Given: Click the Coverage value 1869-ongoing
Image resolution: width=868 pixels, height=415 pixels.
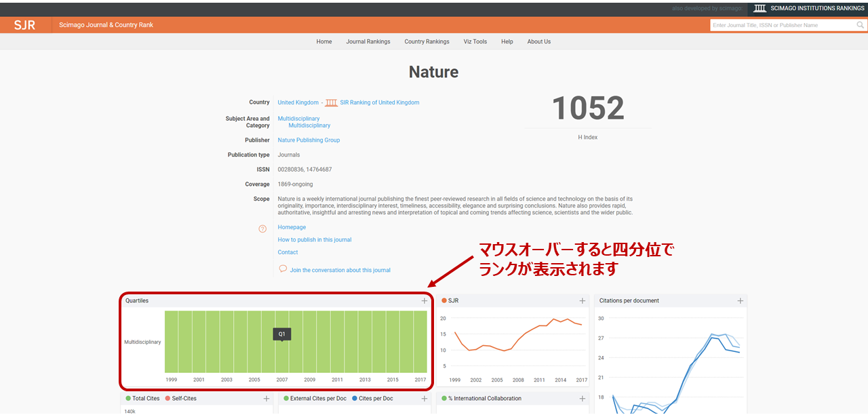Looking at the screenshot, I should (295, 184).
